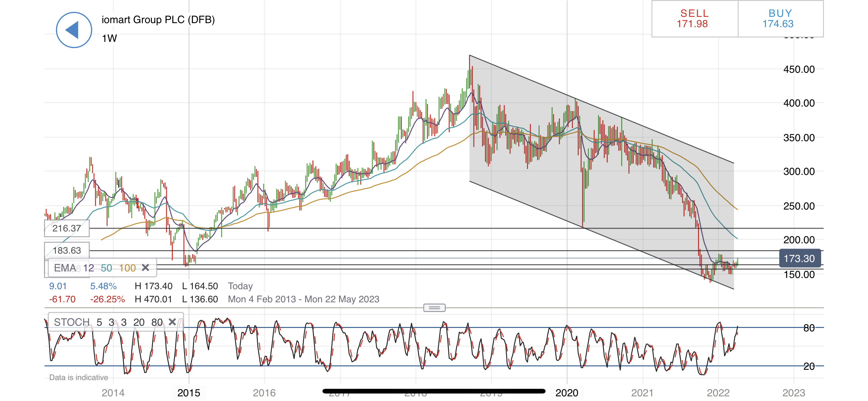Viewport: 868px width, 401px height.
Task: Click the 450.00 price axis label
Action: coord(799,69)
